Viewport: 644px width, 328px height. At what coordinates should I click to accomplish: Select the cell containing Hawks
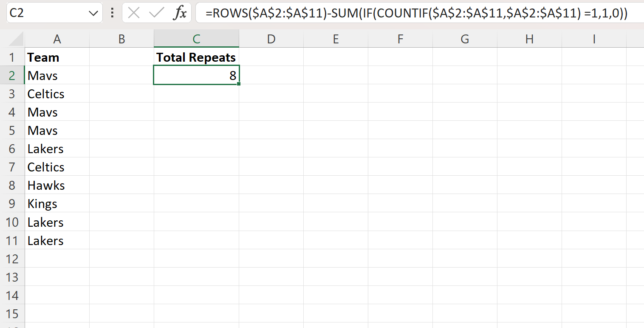[x=57, y=185]
